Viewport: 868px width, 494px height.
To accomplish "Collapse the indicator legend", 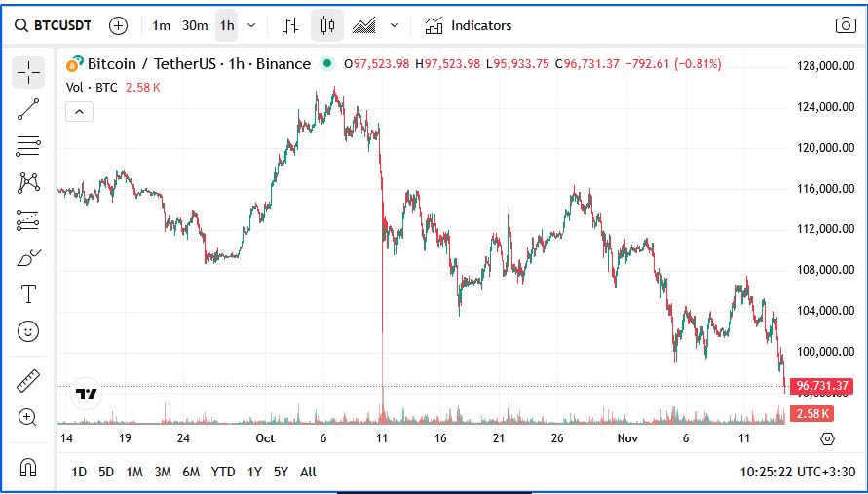I will pos(79,112).
